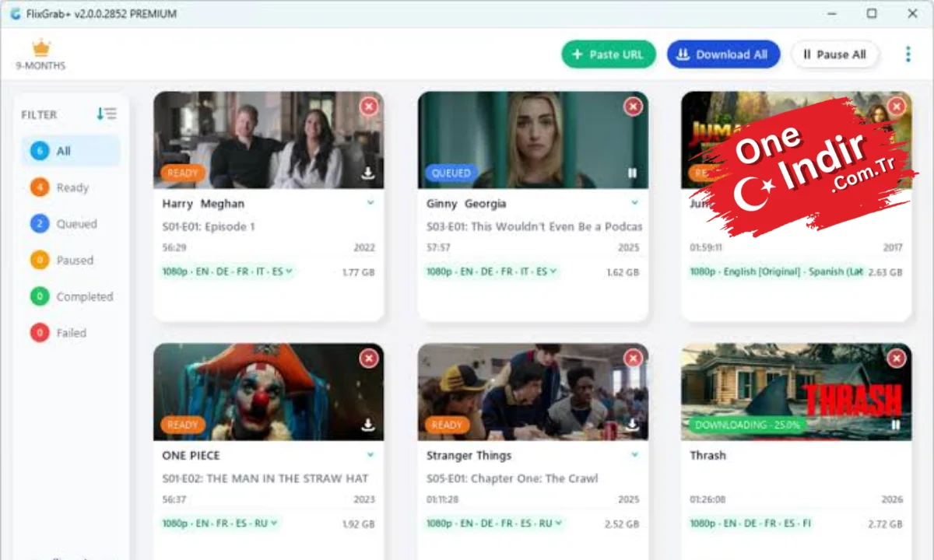
Task: Click the 2.52 GB file size
Action: pos(623,524)
